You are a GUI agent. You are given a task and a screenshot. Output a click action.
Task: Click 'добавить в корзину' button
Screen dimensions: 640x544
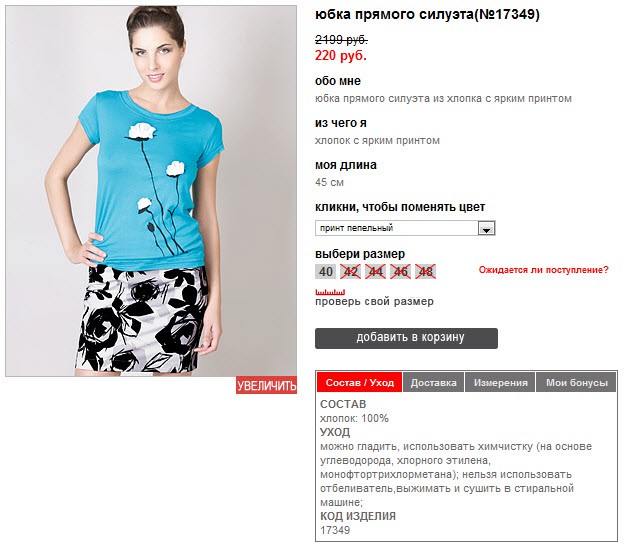coord(406,338)
